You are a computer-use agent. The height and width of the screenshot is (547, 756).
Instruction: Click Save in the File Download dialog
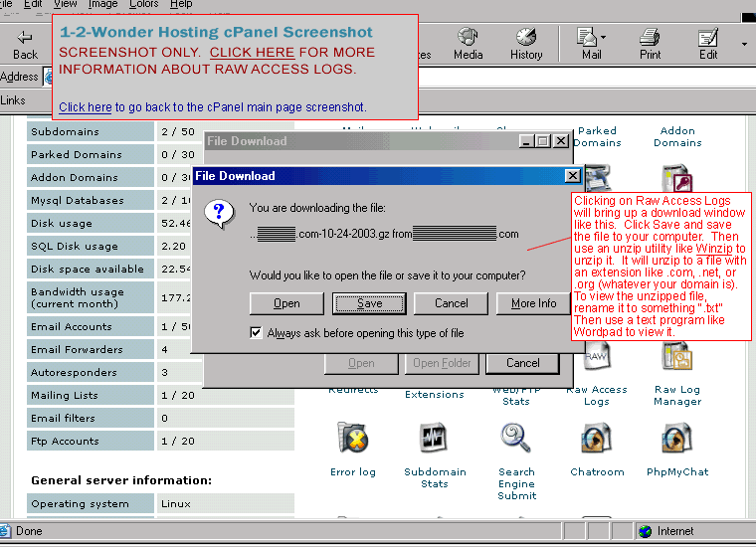pos(369,303)
